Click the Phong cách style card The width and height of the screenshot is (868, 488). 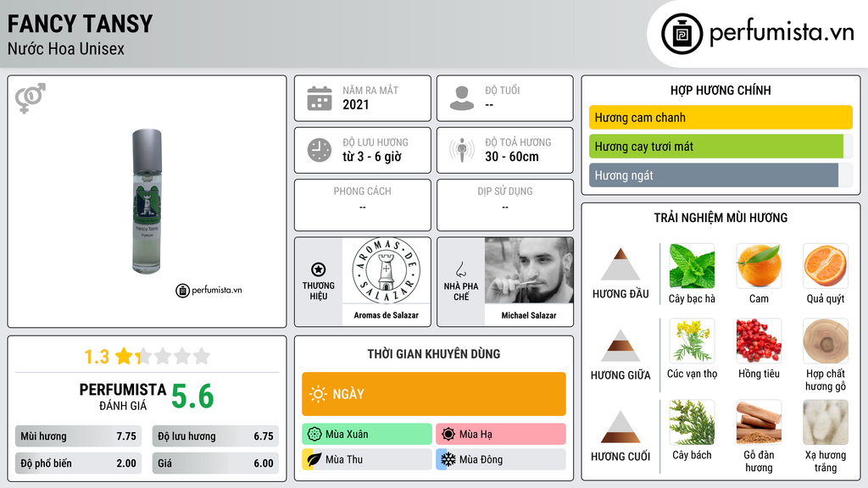363,205
